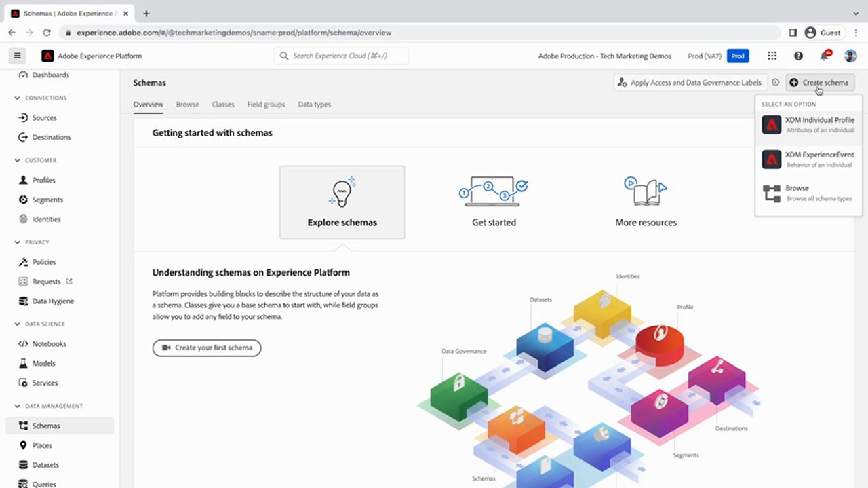Open the help question mark icon

point(798,56)
